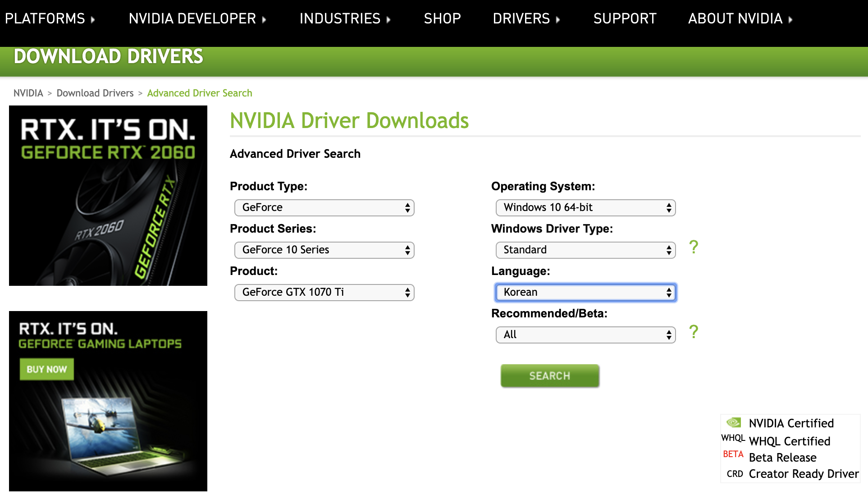Click help icon beside Recommended/Beta
This screenshot has width=868, height=504.
[694, 332]
